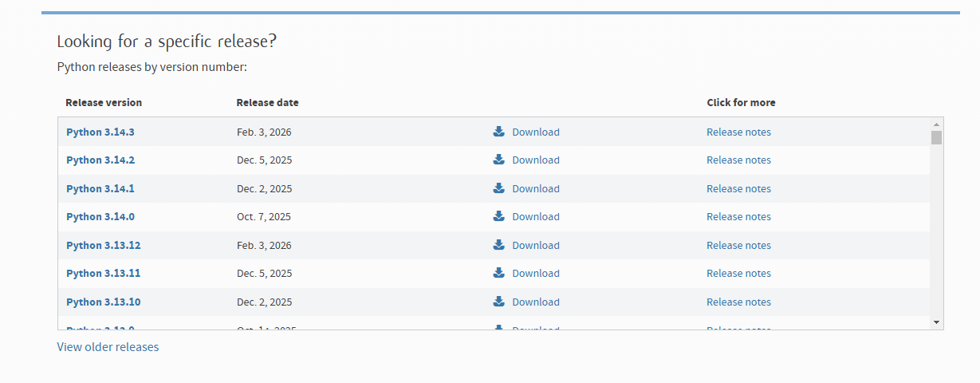Image resolution: width=980 pixels, height=383 pixels.
Task: View release notes for Python 3.13.12
Action: tap(738, 245)
